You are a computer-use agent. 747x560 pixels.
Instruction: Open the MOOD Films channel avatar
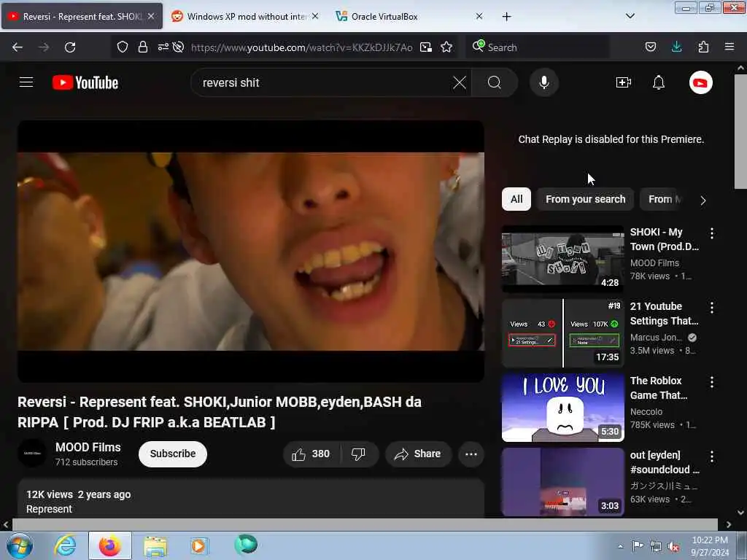click(32, 454)
